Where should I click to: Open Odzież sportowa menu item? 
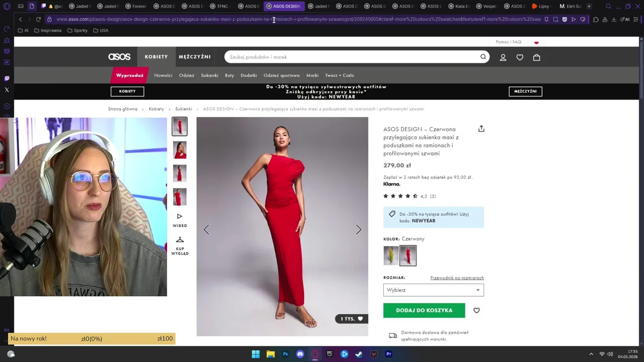(281, 75)
